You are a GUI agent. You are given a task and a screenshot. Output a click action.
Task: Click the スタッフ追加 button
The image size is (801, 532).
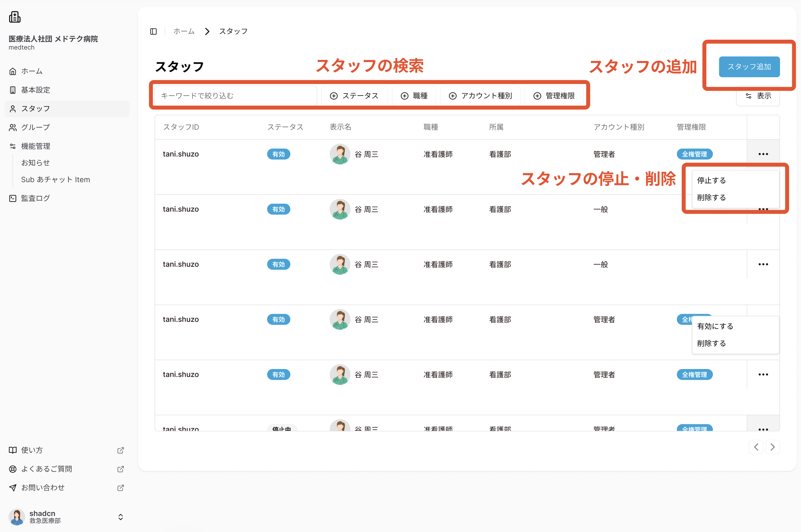click(x=749, y=67)
